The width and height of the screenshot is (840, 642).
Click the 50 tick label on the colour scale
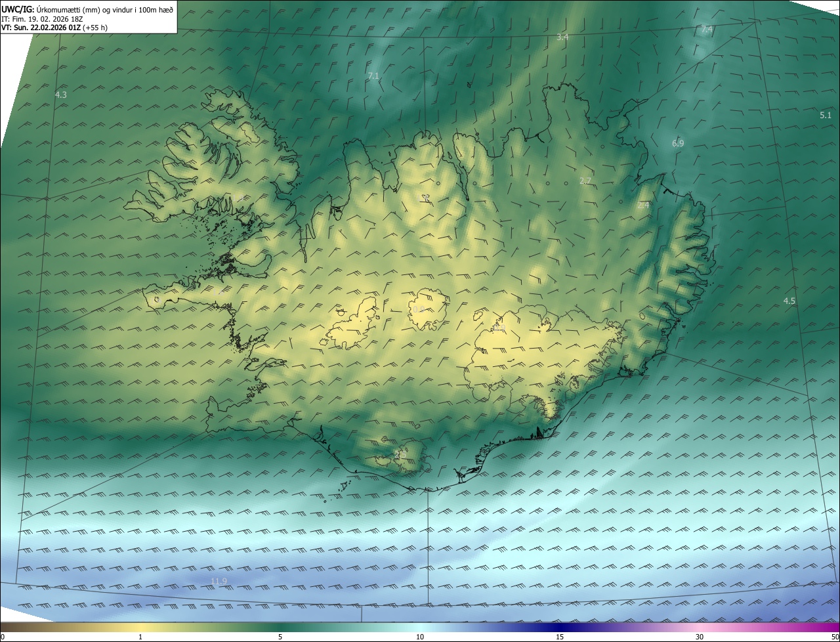pyautogui.click(x=835, y=637)
